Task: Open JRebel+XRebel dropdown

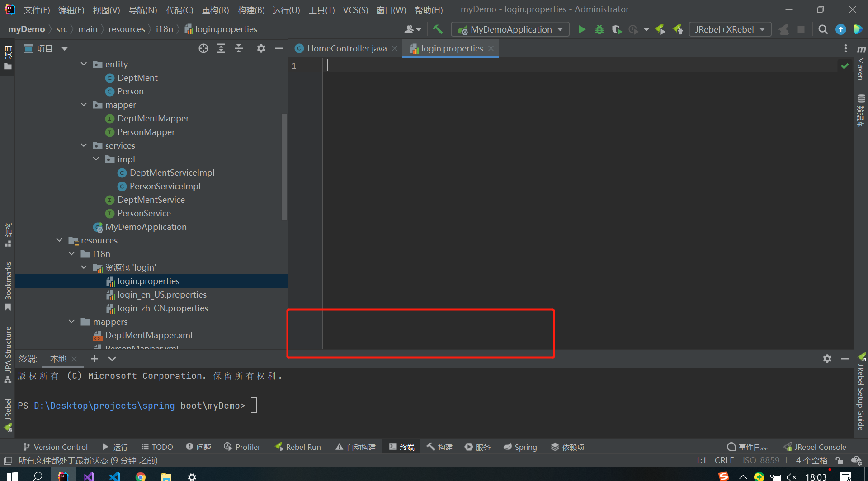Action: [x=730, y=29]
